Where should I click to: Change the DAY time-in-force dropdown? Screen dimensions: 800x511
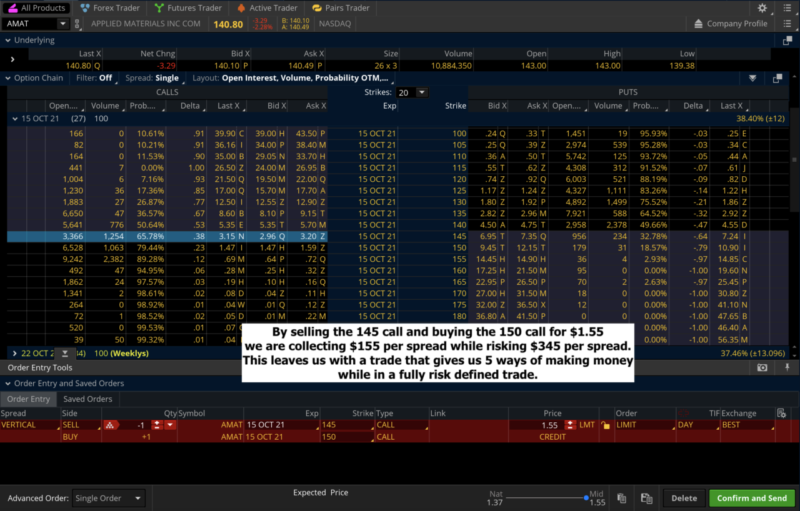[697, 425]
